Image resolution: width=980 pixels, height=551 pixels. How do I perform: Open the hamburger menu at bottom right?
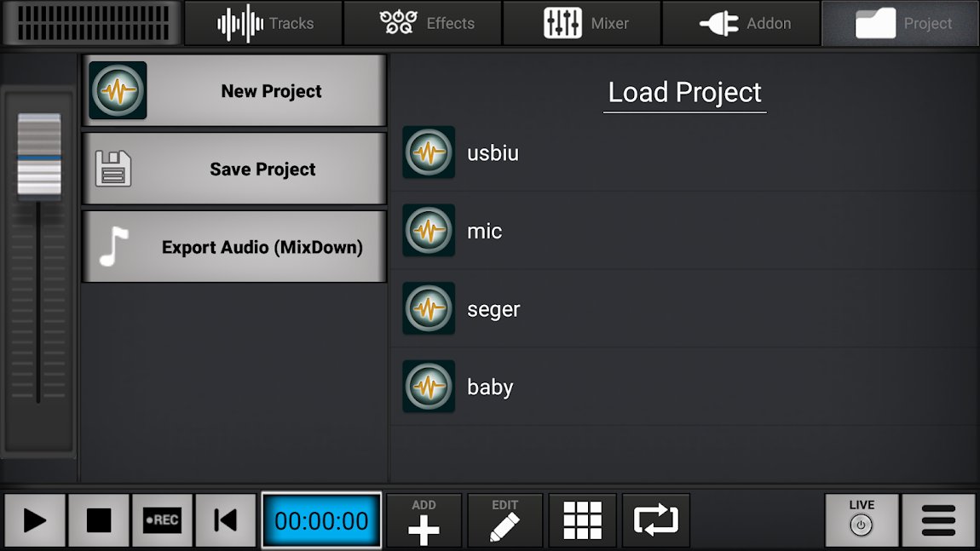937,519
